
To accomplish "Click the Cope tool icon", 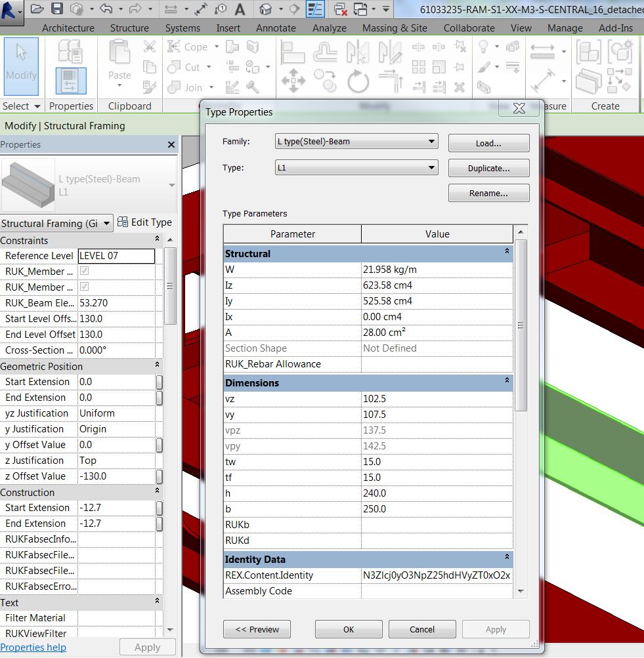I will pyautogui.click(x=174, y=46).
